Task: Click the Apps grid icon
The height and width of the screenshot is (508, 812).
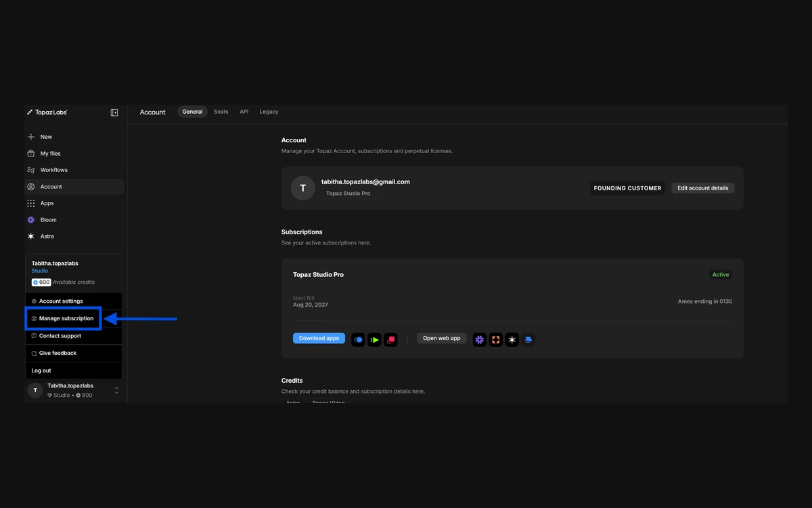Action: [31, 203]
